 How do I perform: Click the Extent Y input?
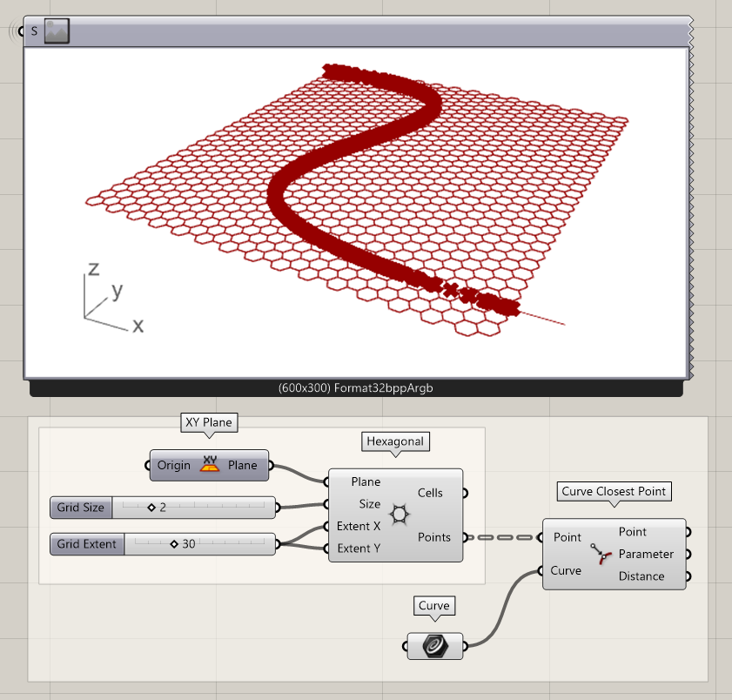pyautogui.click(x=359, y=549)
